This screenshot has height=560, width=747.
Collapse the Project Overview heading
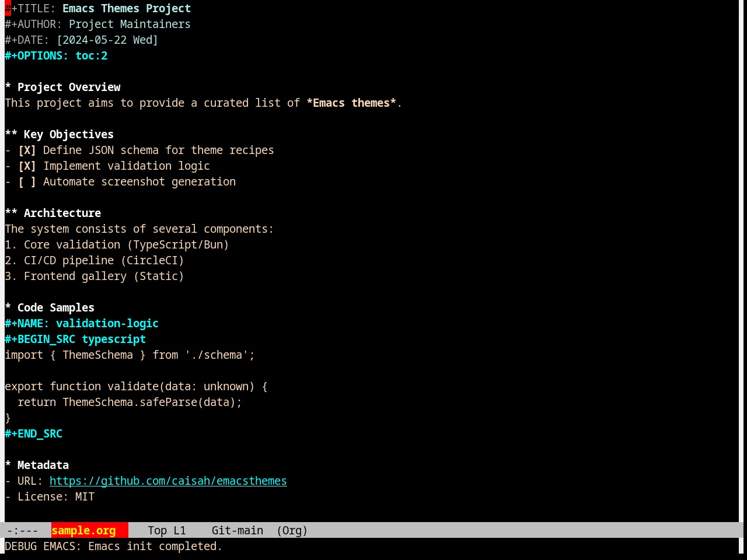62,87
